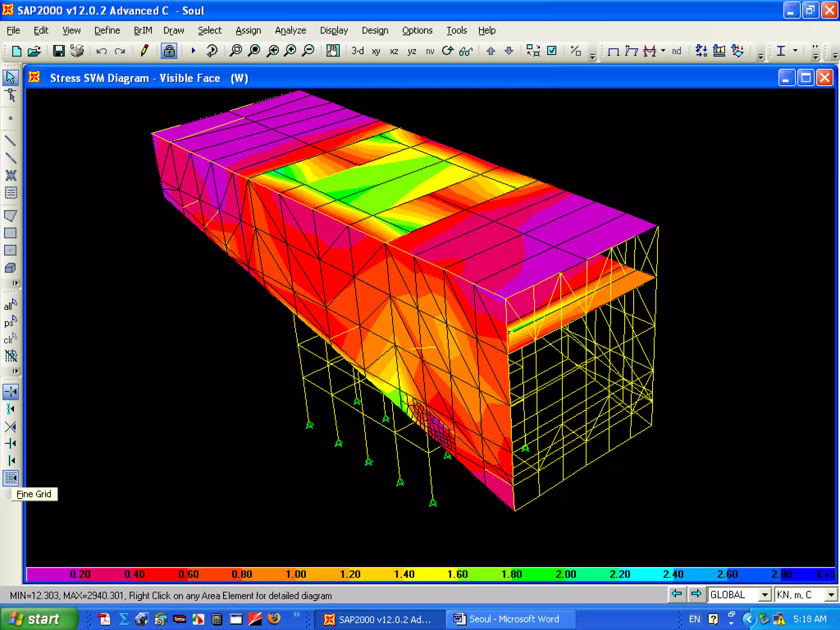
Task: Open the Display menu
Action: [333, 30]
